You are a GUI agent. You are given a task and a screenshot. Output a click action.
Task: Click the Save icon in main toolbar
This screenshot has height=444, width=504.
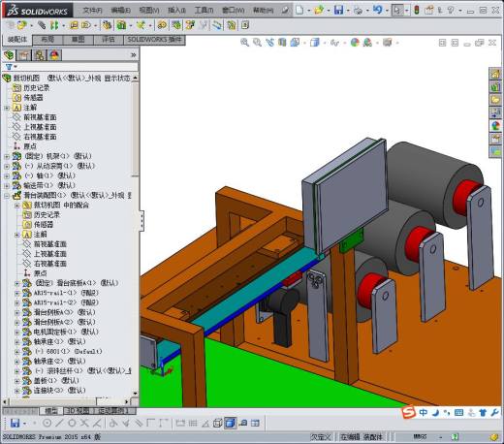(338, 10)
